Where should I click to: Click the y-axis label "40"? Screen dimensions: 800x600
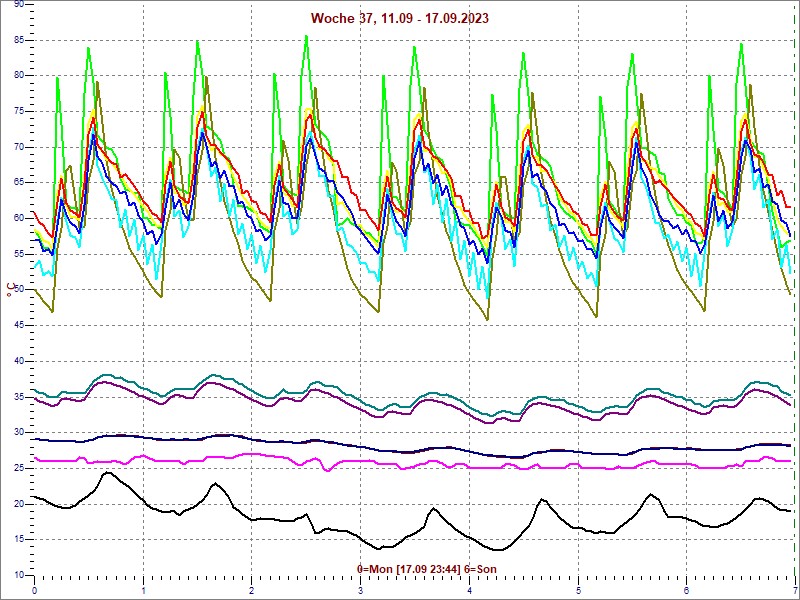coord(19,361)
